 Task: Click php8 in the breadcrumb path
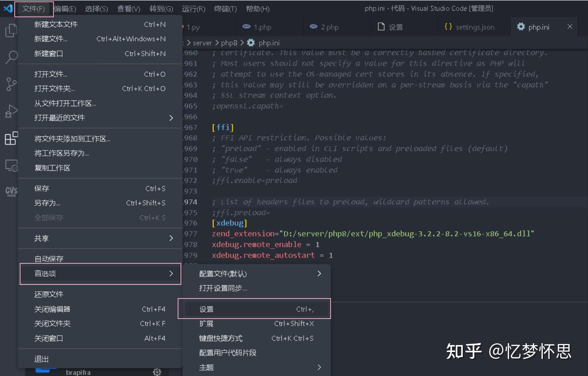point(229,43)
